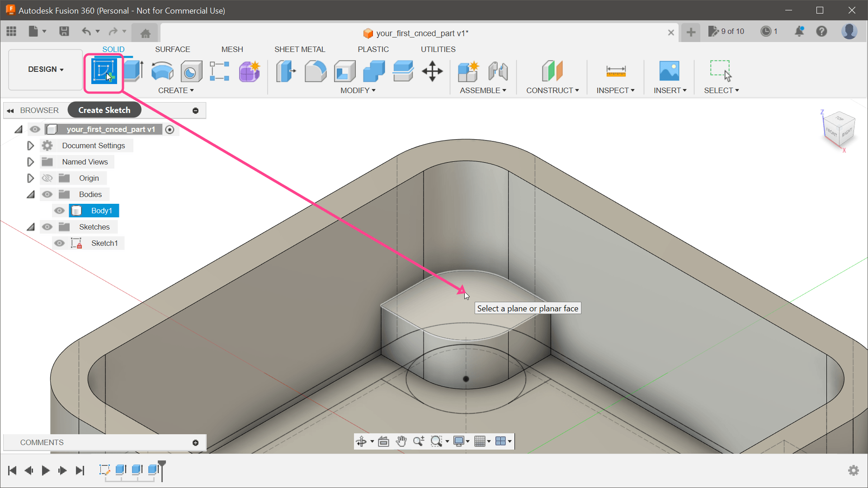Select the Offset Plane construct tool
Image resolution: width=868 pixels, height=488 pixels.
pos(552,71)
